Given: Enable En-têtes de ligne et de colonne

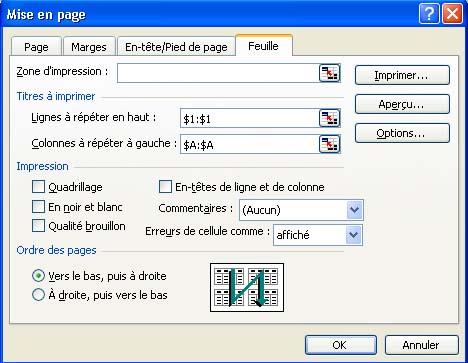Looking at the screenshot, I should 165,187.
